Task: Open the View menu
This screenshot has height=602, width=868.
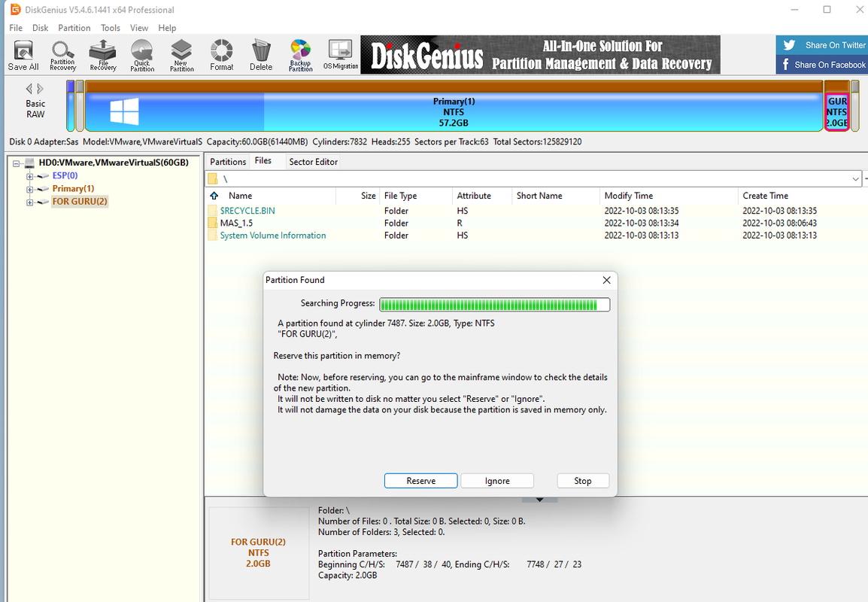Action: coord(139,28)
